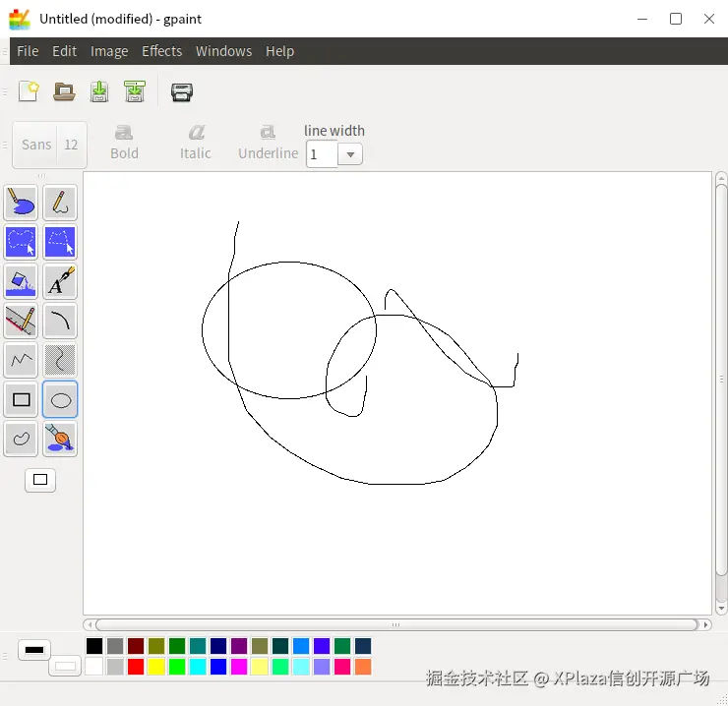Select the Arc tool
Image resolution: width=728 pixels, height=706 pixels.
[x=60, y=321]
